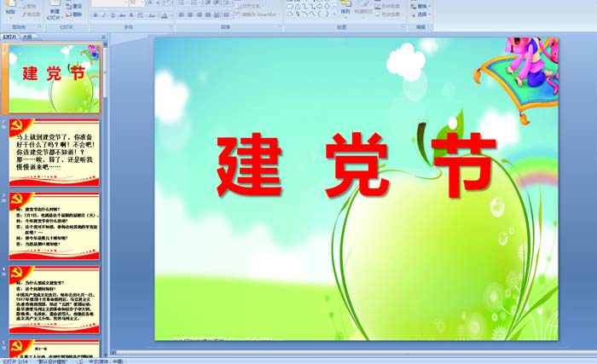
Task: Click the spell check icon in status bar
Action: (79, 361)
